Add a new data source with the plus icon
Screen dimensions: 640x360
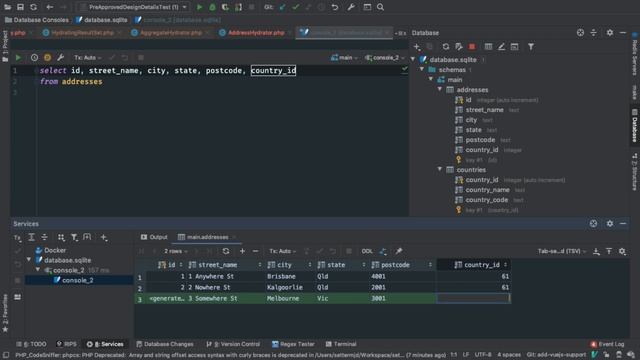tap(417, 47)
